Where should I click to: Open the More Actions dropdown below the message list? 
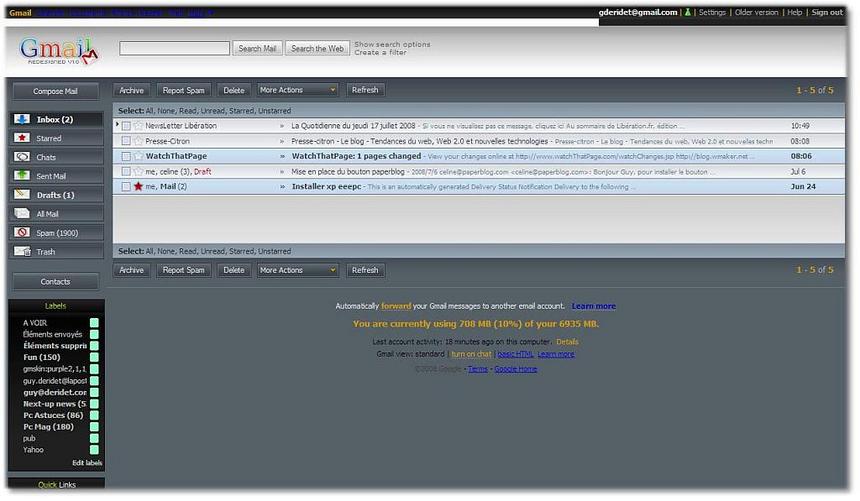[x=297, y=270]
